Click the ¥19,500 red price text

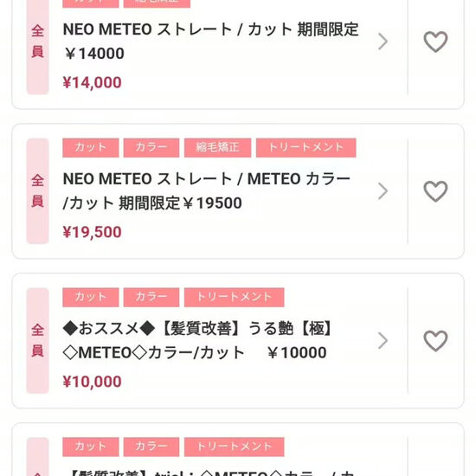pos(92,232)
